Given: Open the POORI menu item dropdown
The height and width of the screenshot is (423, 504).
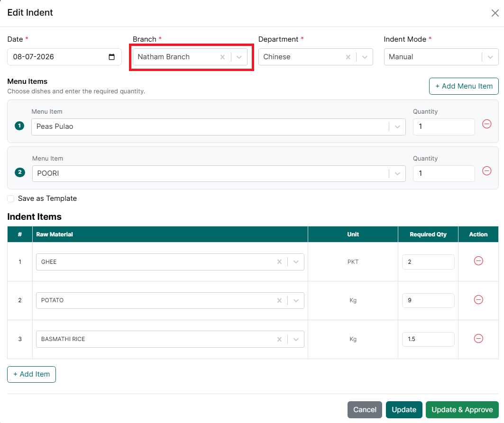Looking at the screenshot, I should point(397,173).
